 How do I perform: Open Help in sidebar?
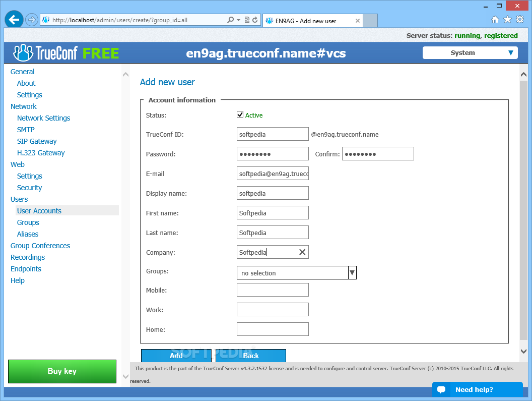[17, 280]
